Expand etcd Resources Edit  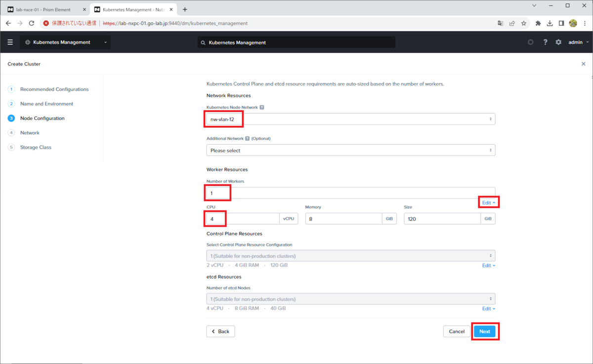(489, 309)
